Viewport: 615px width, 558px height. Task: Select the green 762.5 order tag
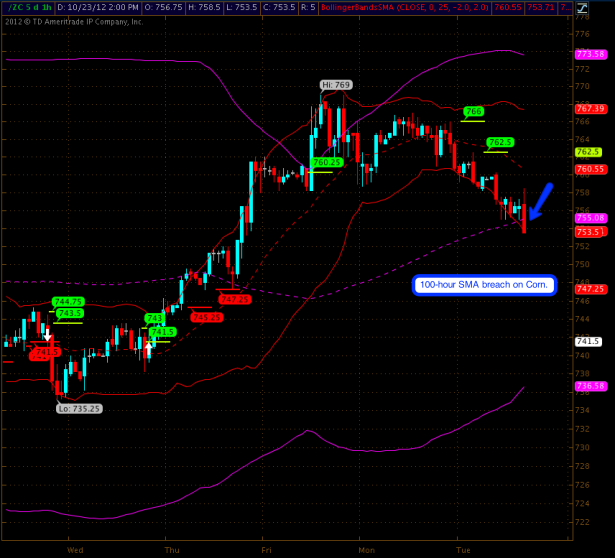pos(500,143)
